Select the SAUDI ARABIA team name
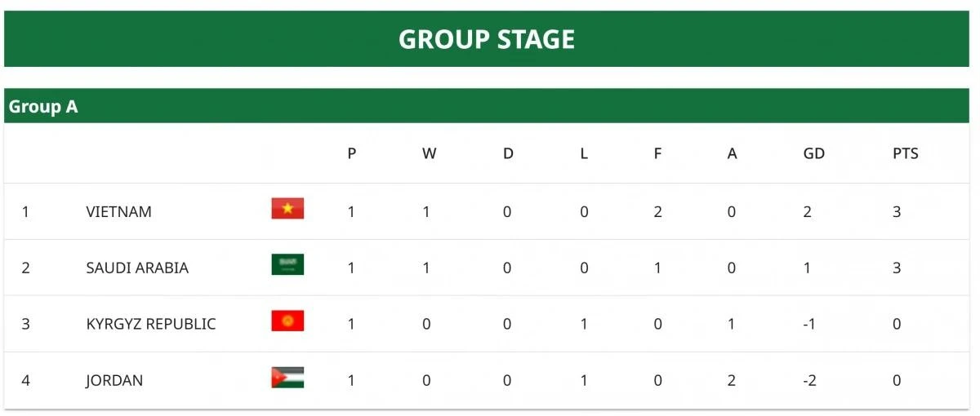Image resolution: width=980 pixels, height=416 pixels. pos(137,268)
